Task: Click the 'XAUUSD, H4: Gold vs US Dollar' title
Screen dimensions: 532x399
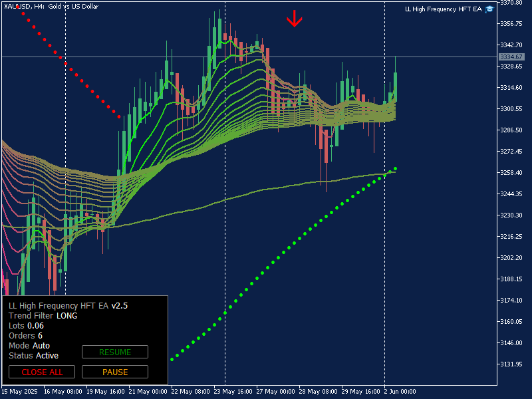Action: click(x=51, y=6)
